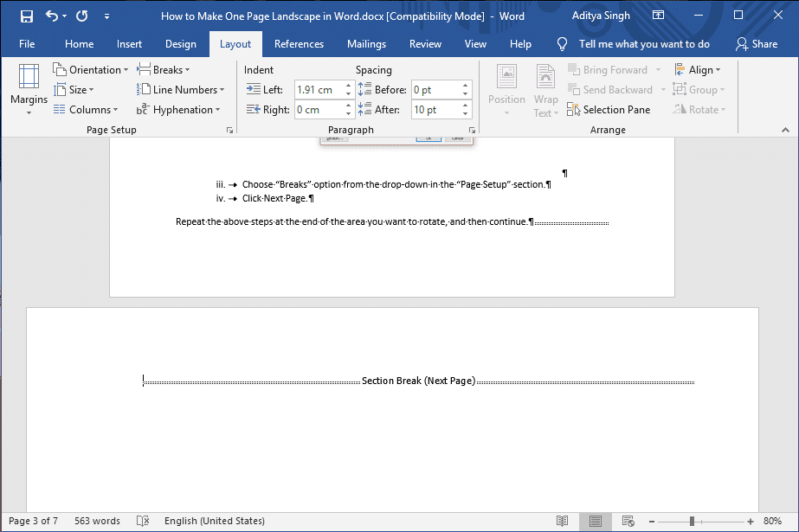This screenshot has width=799, height=532.
Task: Switch to the Design tab
Action: (x=180, y=44)
